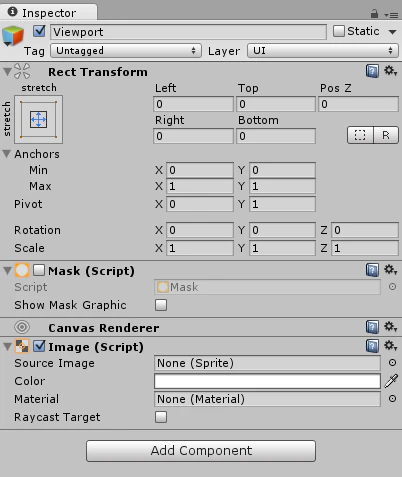402x477 pixels.
Task: Click the Material None field
Action: tap(267, 399)
